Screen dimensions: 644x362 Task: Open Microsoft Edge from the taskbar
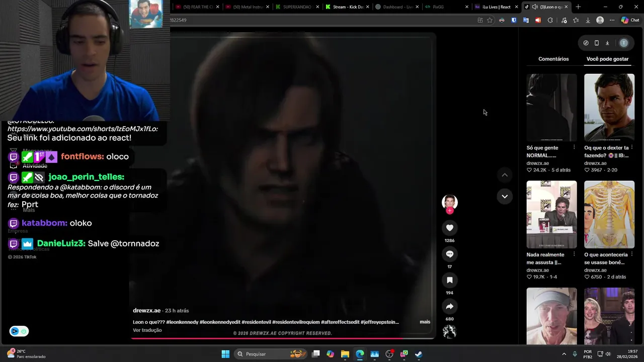[360, 354]
